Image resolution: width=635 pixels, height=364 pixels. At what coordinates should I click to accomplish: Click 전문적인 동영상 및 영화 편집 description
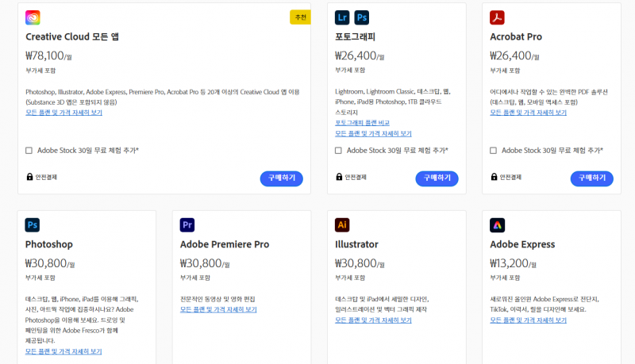tap(217, 299)
